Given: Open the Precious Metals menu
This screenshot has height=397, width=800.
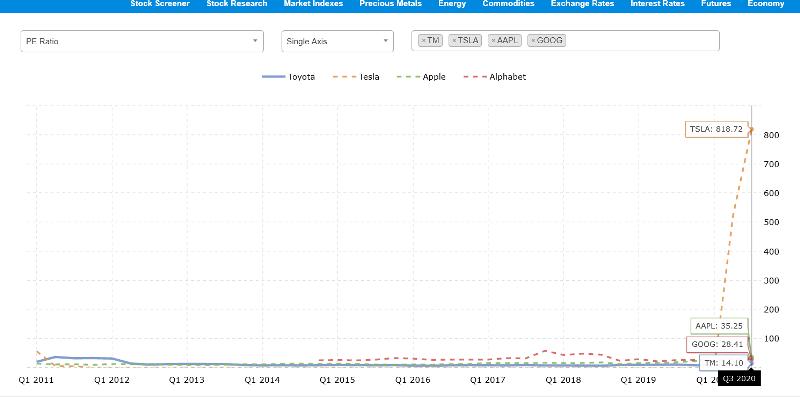Looking at the screenshot, I should tap(390, 4).
